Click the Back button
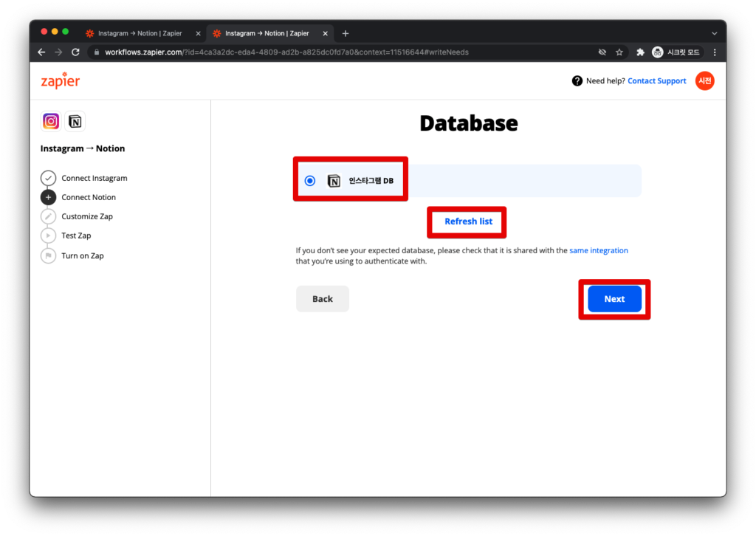Image resolution: width=756 pixels, height=536 pixels. [322, 299]
